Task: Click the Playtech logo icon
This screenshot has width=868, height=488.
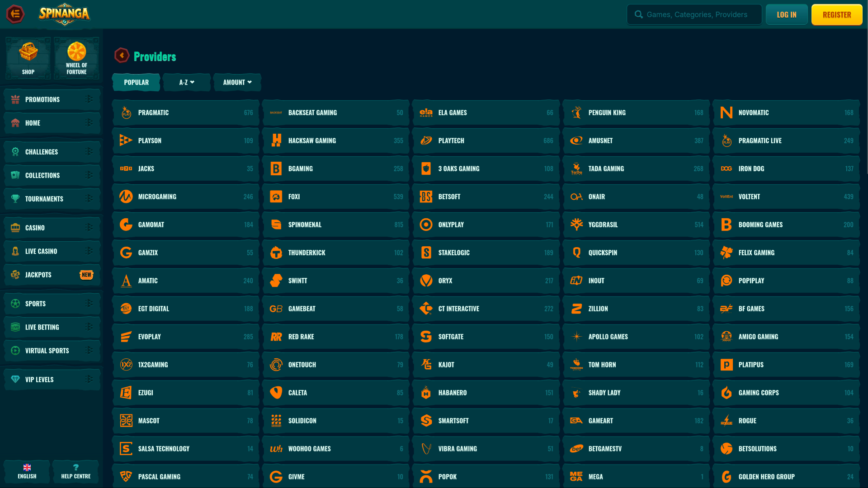Action: (426, 141)
